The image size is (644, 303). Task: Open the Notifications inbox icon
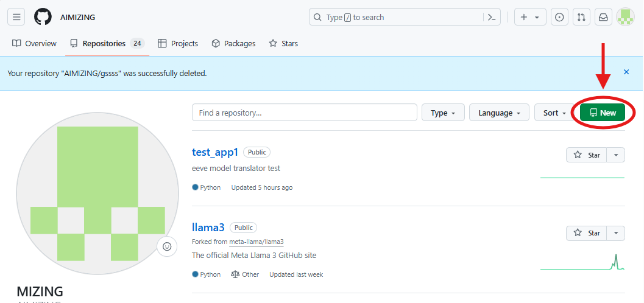tap(603, 17)
